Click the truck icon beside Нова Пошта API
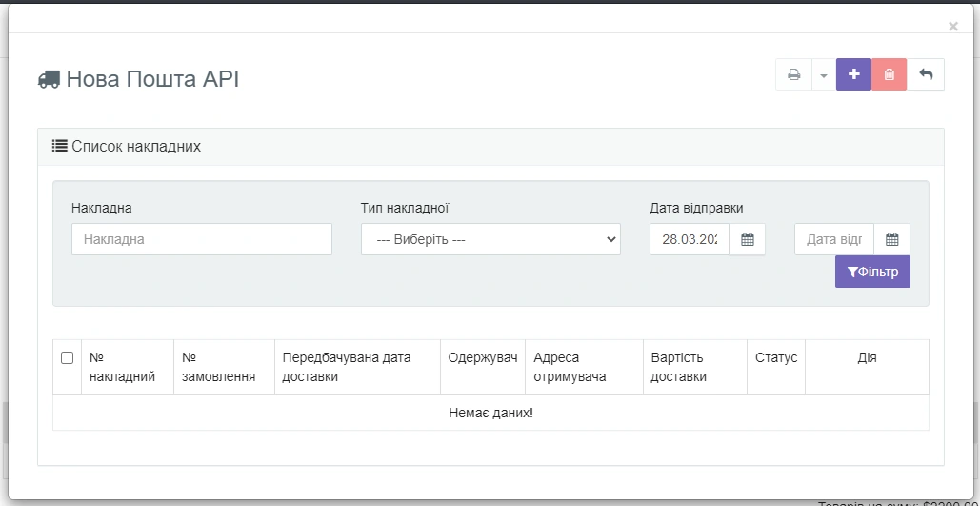The width and height of the screenshot is (980, 506). (49, 79)
